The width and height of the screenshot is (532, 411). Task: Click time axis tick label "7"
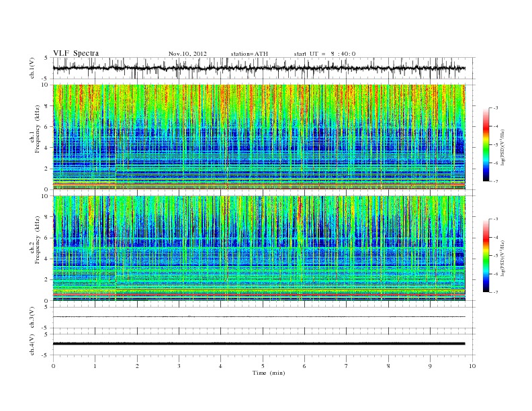tap(347, 366)
